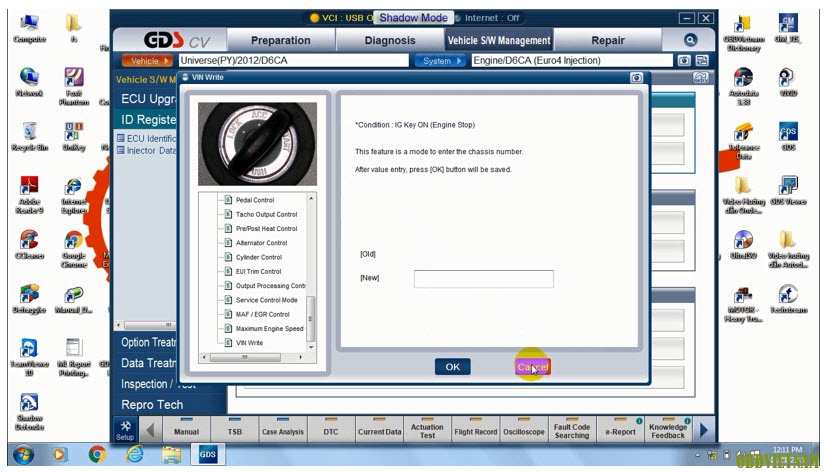Switch to the Repair tab
The image size is (826, 472).
pos(607,40)
